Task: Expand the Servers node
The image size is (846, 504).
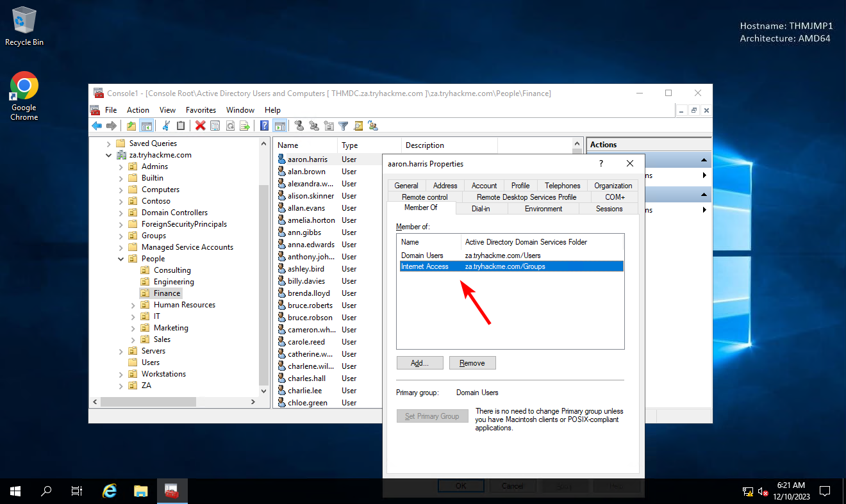Action: coord(120,351)
